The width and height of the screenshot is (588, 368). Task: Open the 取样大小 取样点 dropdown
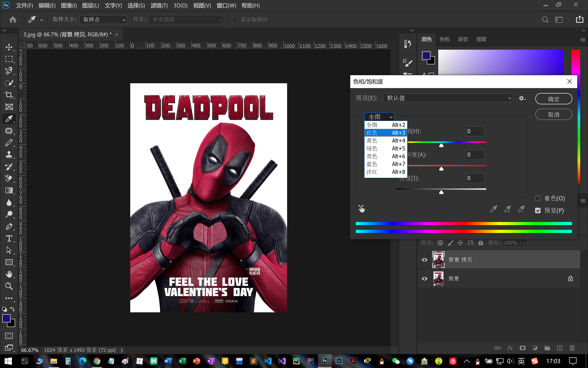[x=103, y=20]
